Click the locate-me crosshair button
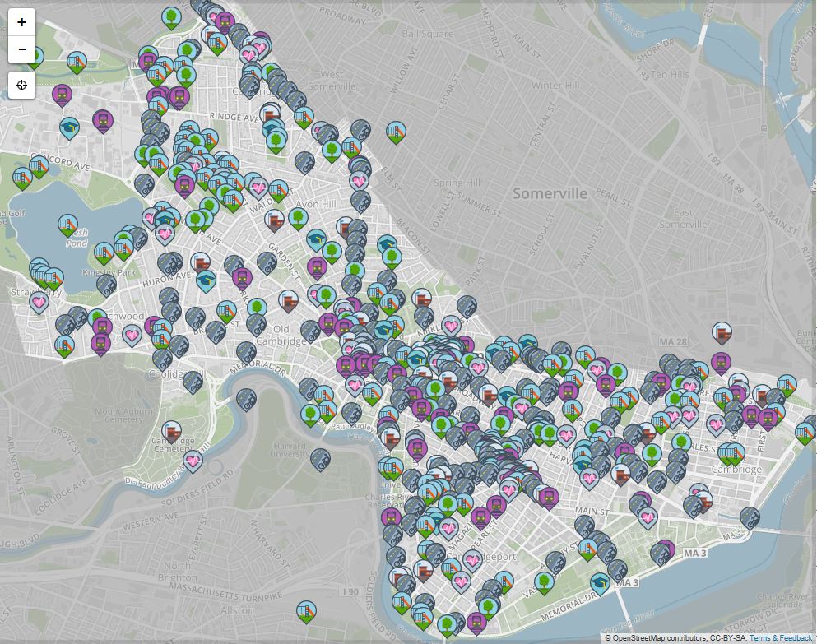Viewport: 817px width, 644px height. (x=21, y=85)
